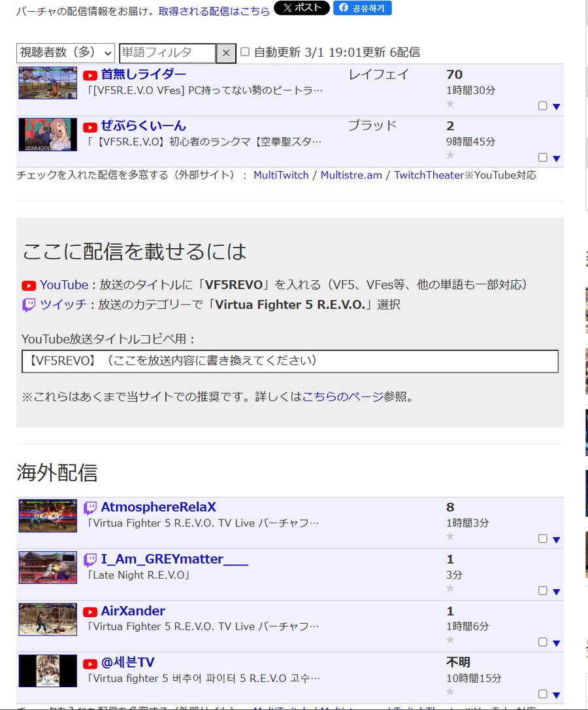Click the YouTube icon beside 首無しライダー
The height and width of the screenshot is (710, 588).
tap(91, 74)
